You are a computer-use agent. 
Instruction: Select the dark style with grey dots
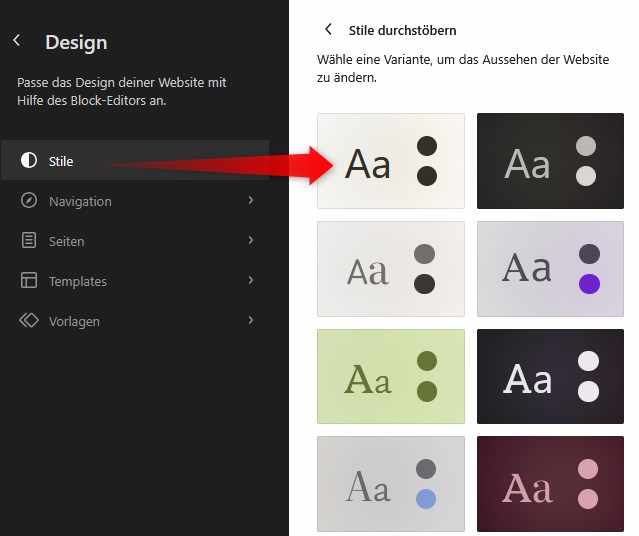point(550,161)
